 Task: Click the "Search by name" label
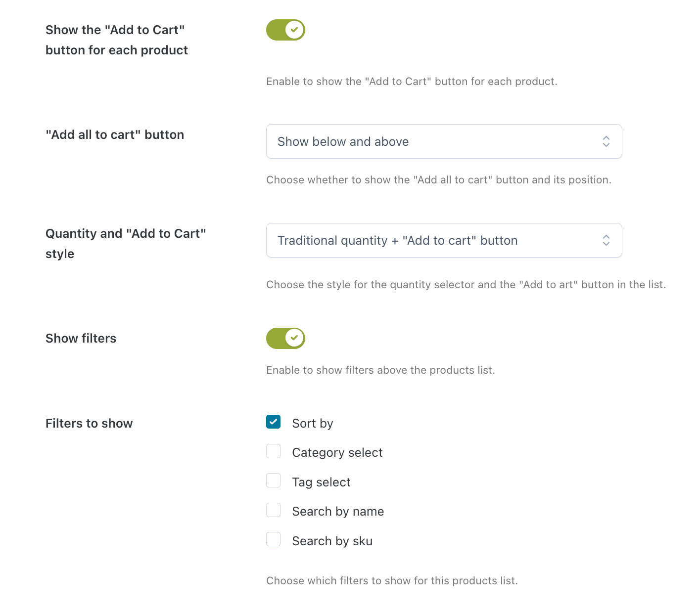[338, 512]
